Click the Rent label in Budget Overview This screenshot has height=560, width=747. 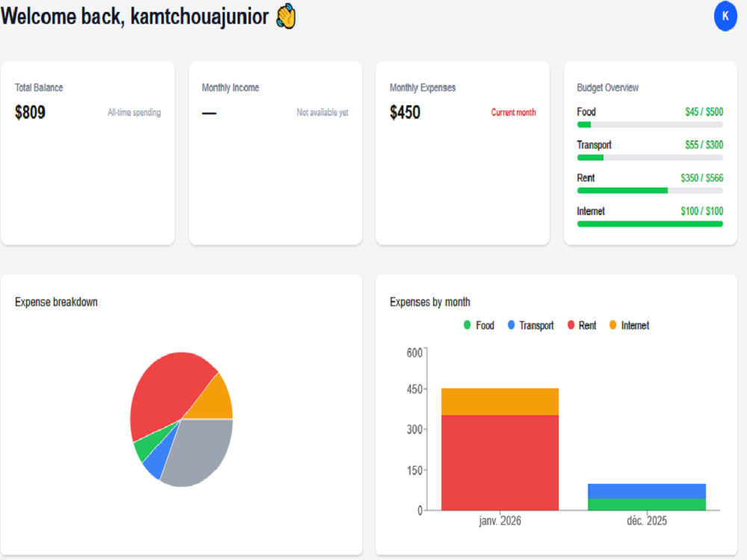[x=586, y=178]
